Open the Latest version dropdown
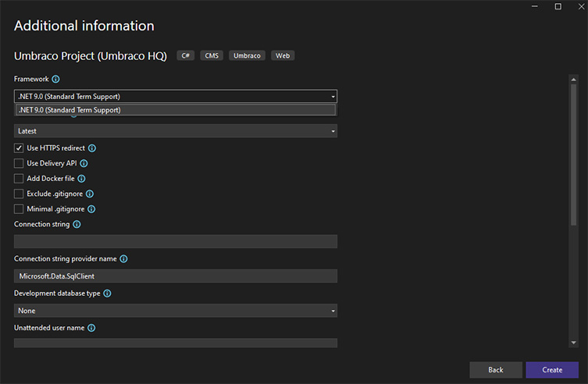 pos(176,131)
